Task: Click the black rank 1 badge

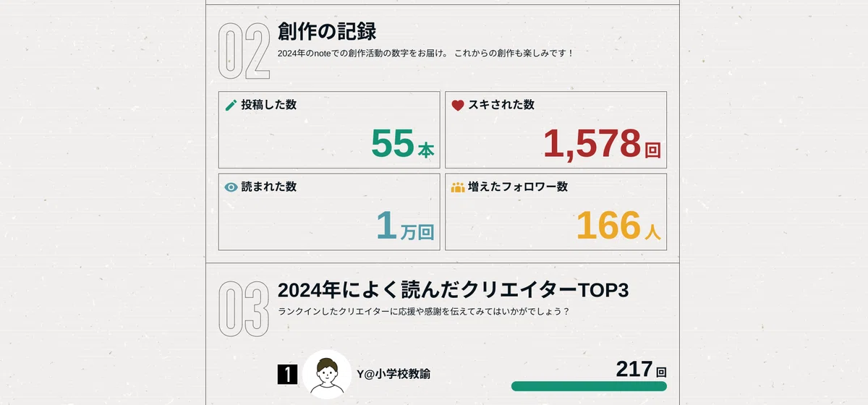Action: (x=287, y=375)
